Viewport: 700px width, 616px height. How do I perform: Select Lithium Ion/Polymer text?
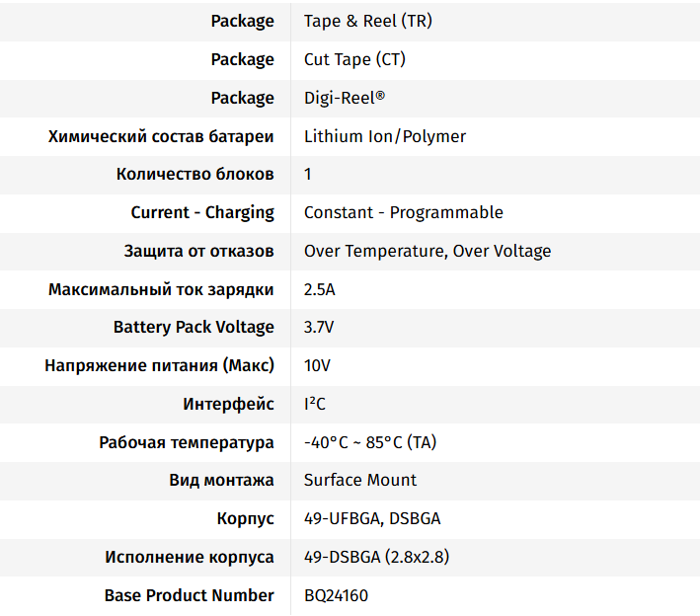click(x=384, y=136)
